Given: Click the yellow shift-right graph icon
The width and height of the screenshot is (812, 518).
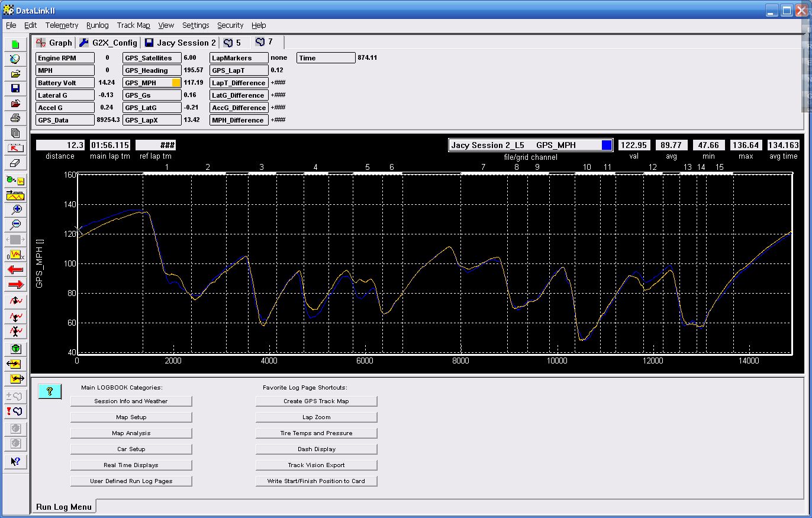Looking at the screenshot, I should [x=15, y=378].
